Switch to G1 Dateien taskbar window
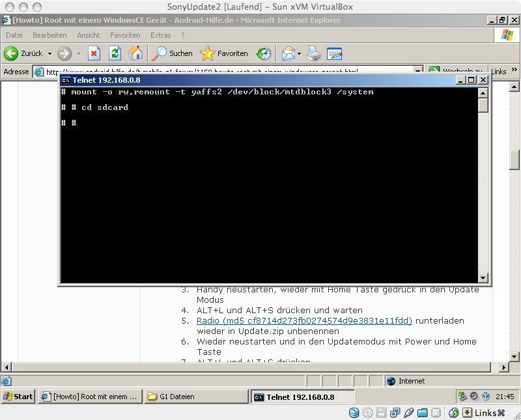Viewport: 521px width, 420px height. pyautogui.click(x=196, y=397)
